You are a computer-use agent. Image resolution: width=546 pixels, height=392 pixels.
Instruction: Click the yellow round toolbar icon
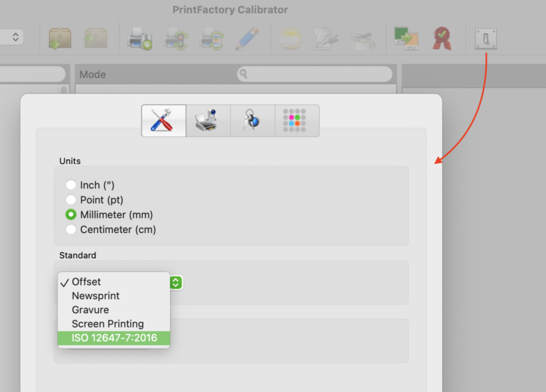(x=291, y=38)
